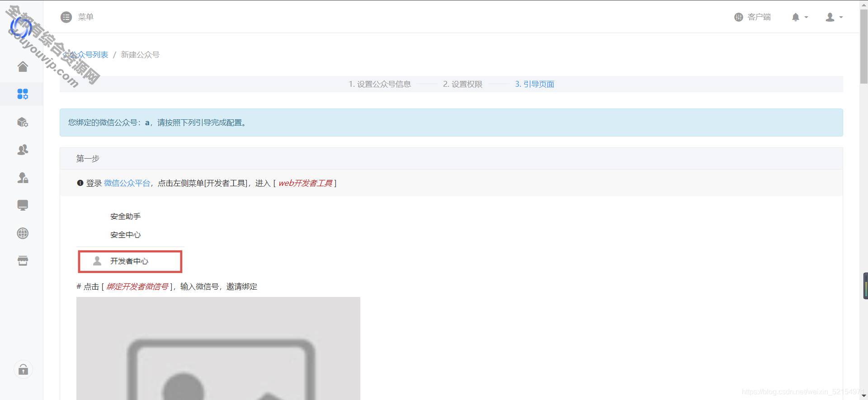Click the lock icon at sidebar bottom
The width and height of the screenshot is (868, 400).
click(23, 370)
